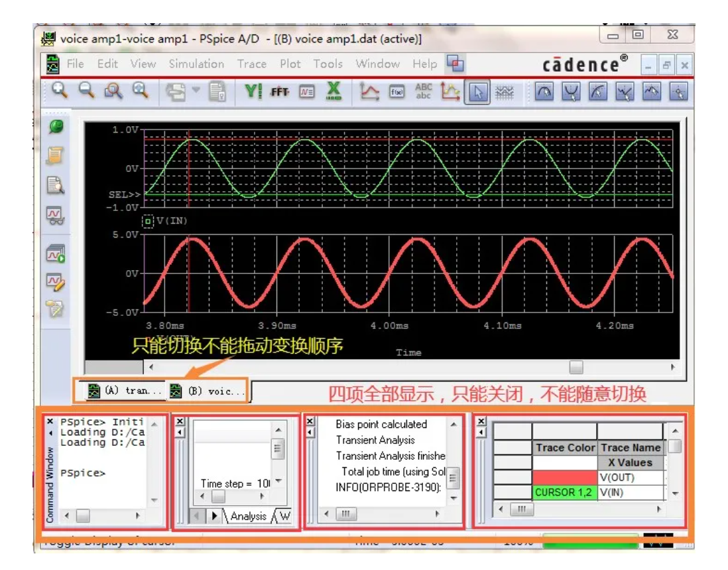Viewport: 728px width, 570px height.
Task: Toggle the log Y axis icon
Action: click(253, 91)
